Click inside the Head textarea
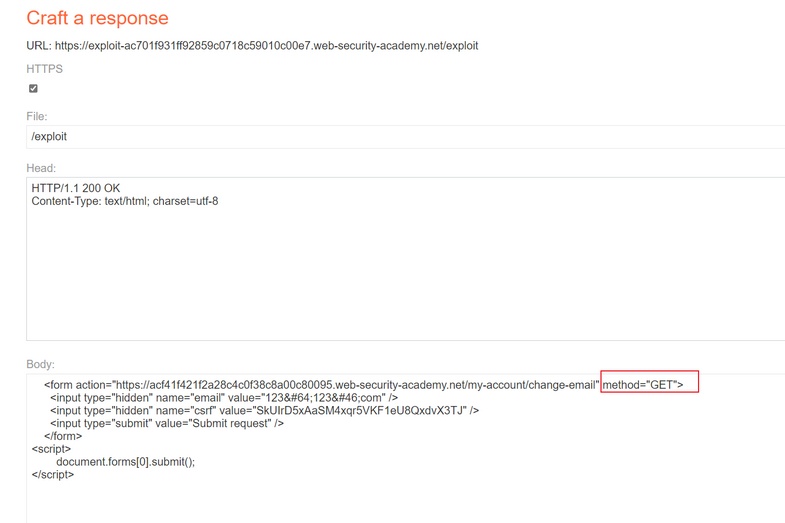Image resolution: width=785 pixels, height=523 pixels. click(406, 259)
